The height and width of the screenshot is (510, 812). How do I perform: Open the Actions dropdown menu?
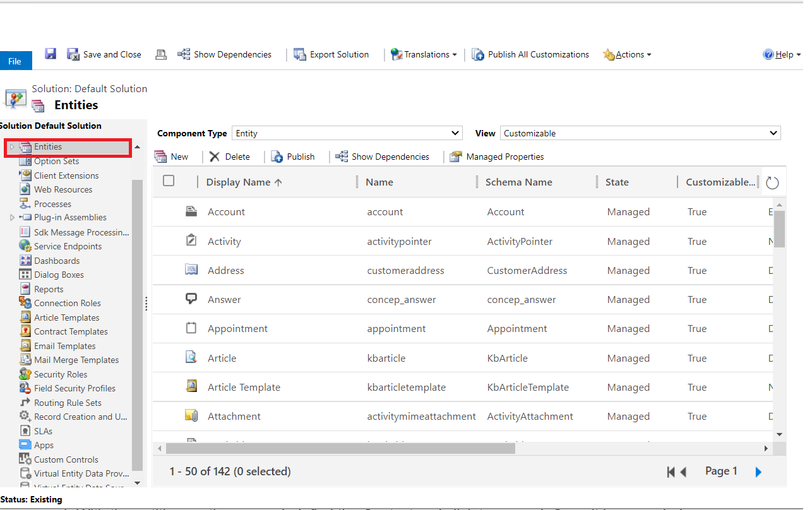coord(627,54)
